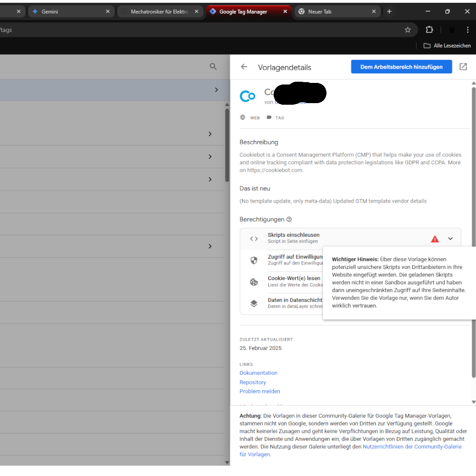
Task: Open the Dokumentation link
Action: point(258,373)
